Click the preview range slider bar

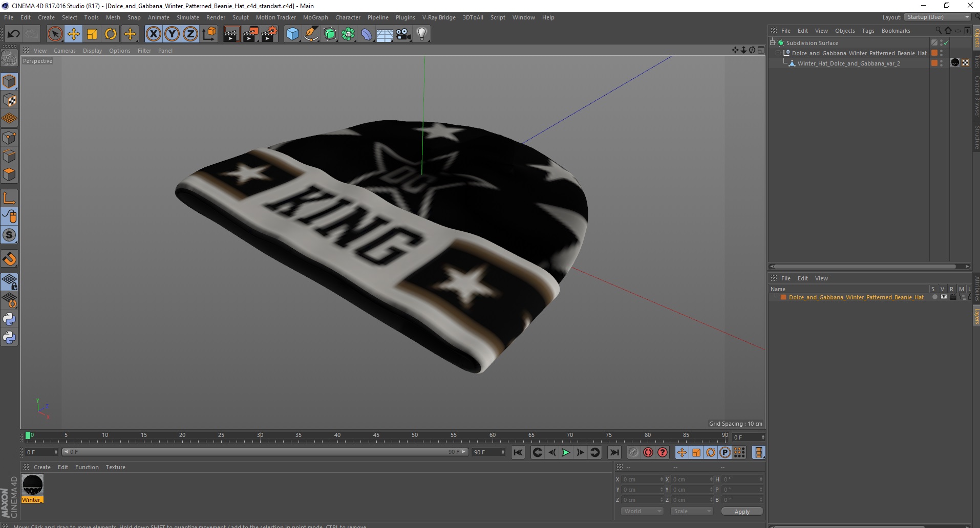265,452
